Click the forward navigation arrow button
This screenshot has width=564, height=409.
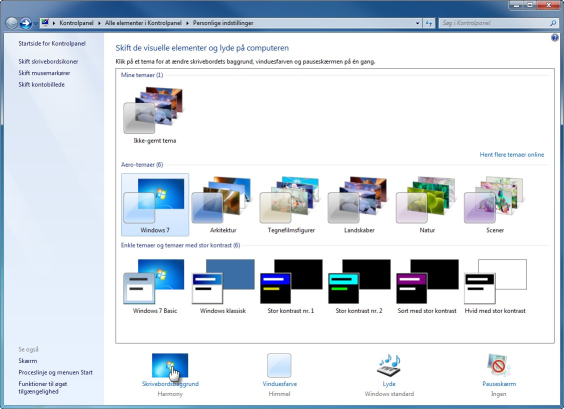tap(25, 23)
